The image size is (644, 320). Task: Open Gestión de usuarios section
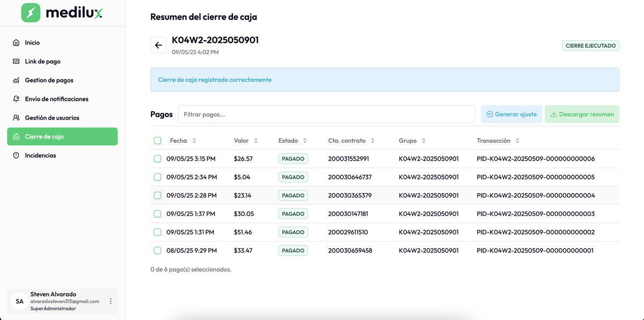point(62,118)
